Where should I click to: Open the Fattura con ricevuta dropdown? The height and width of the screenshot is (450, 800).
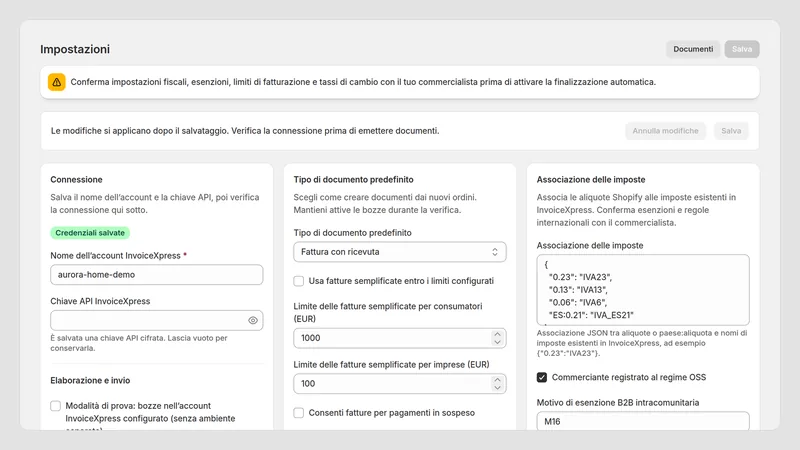pyautogui.click(x=399, y=252)
